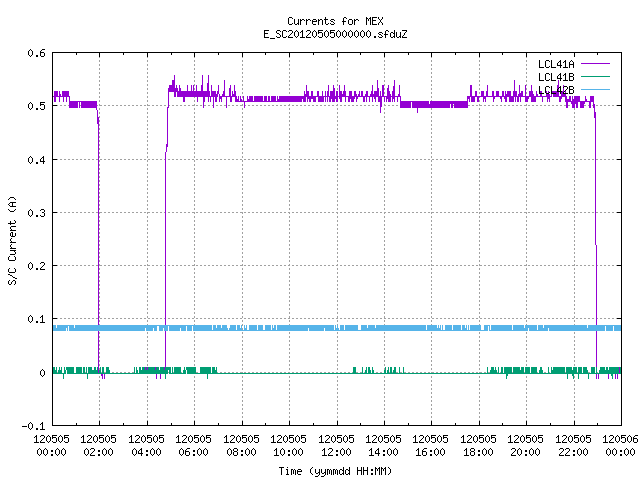
Task: Click the x-axis tick '120505 04:00'
Action: pyautogui.click(x=146, y=446)
